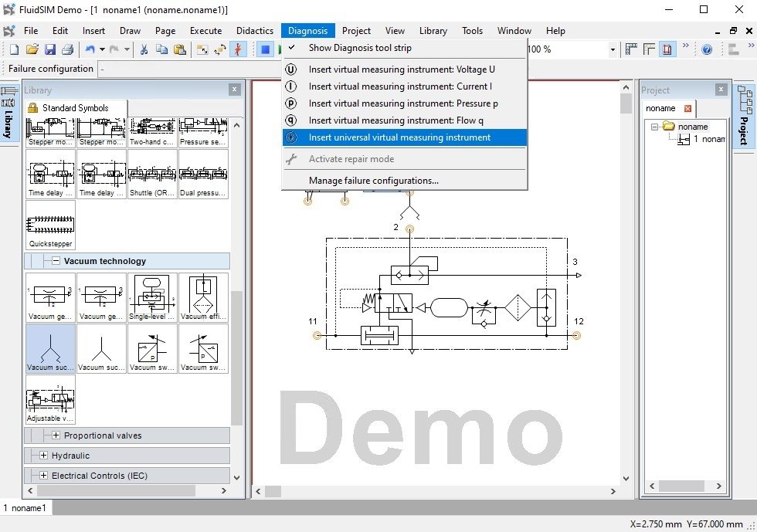Open the vertical Project side tab
The height and width of the screenshot is (532, 757).
click(x=744, y=117)
